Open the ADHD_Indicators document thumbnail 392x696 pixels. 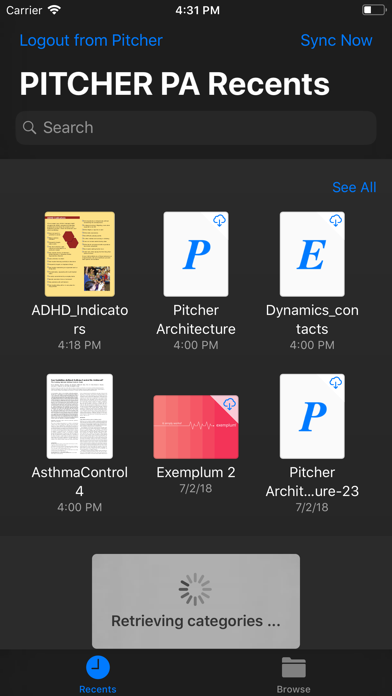pos(79,254)
